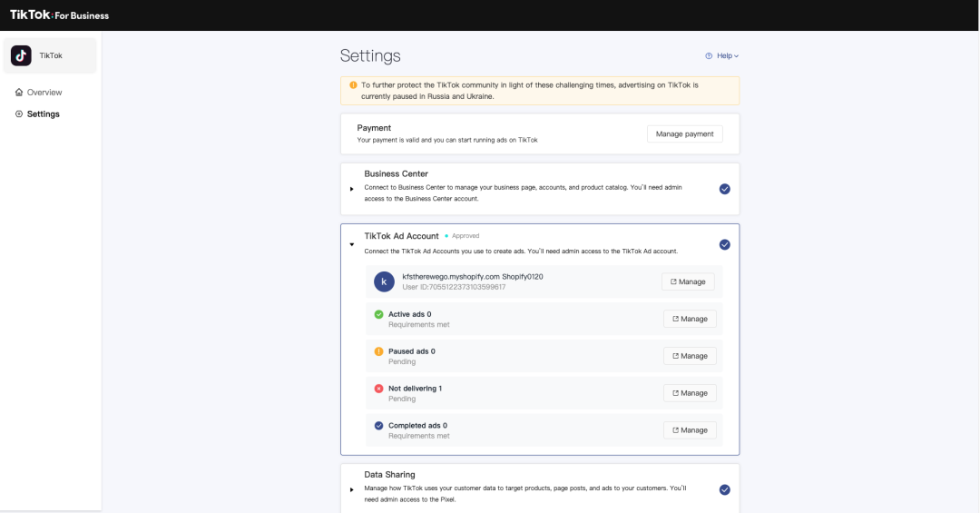Click the Business Center blue checkmark

tap(724, 189)
